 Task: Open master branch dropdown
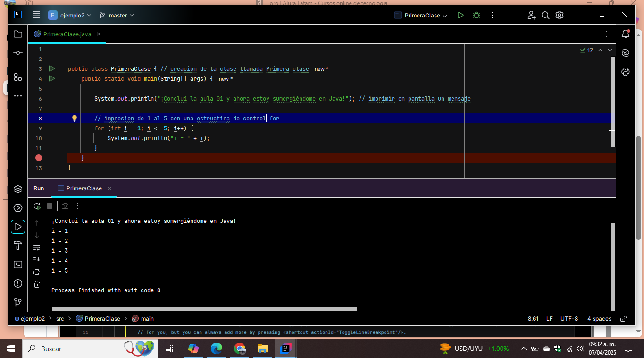[x=117, y=15]
